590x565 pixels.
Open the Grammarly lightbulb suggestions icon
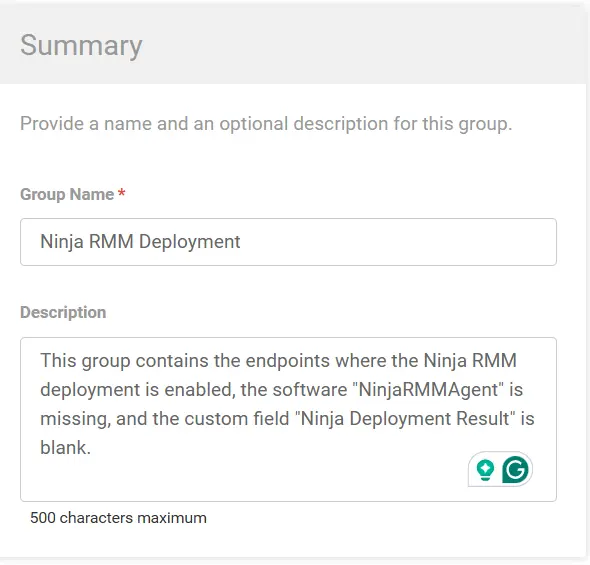[x=485, y=469]
